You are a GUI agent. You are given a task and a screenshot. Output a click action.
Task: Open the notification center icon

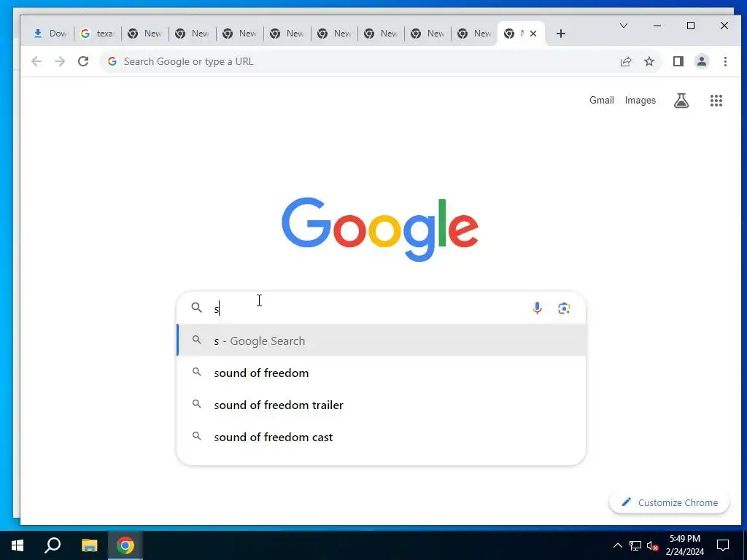tap(723, 545)
